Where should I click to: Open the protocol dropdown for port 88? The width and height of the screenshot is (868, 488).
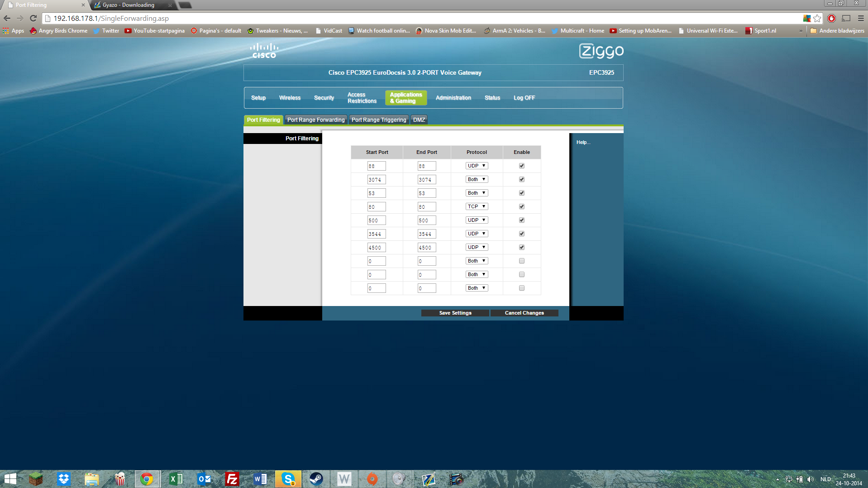(x=477, y=166)
